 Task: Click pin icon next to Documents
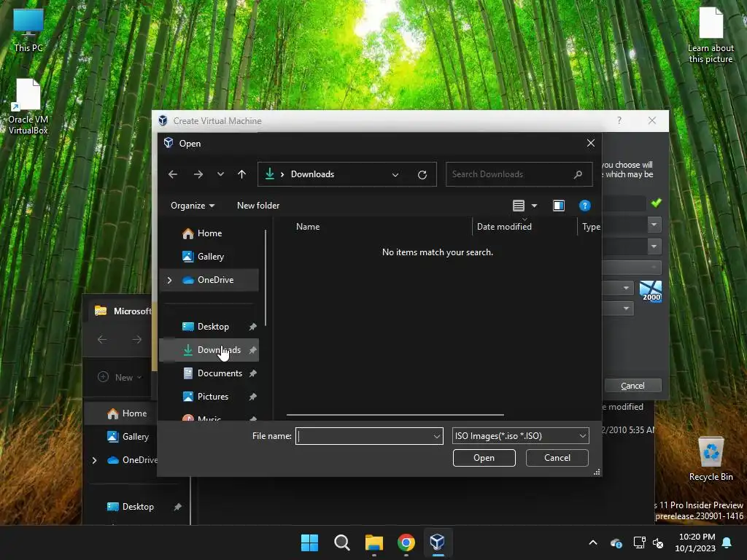pyautogui.click(x=252, y=373)
